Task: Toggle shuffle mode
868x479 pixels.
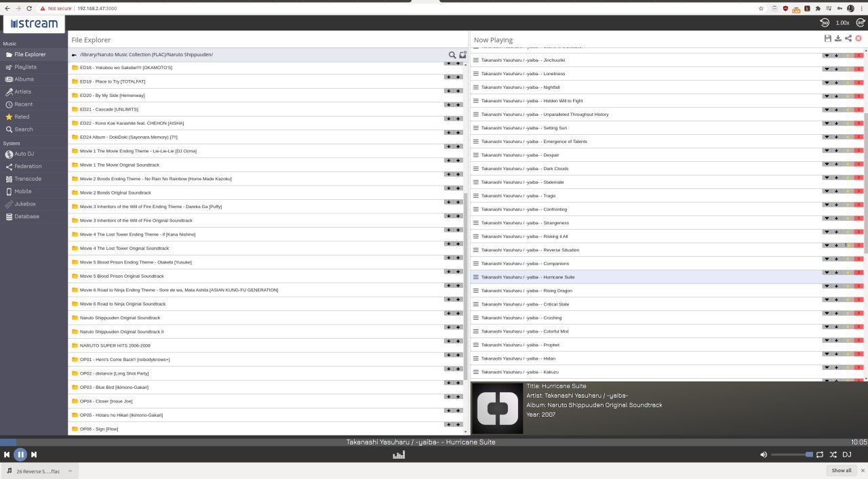Action: point(833,455)
